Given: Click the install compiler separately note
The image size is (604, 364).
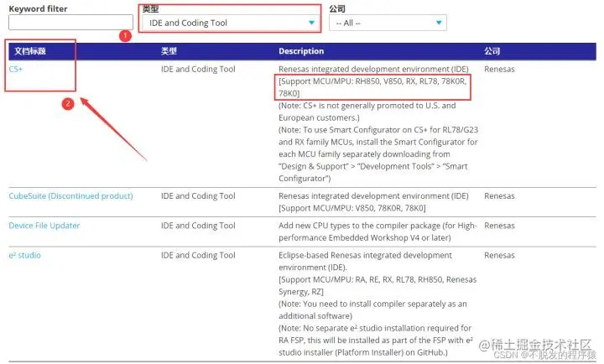Looking at the screenshot, I should [372, 309].
